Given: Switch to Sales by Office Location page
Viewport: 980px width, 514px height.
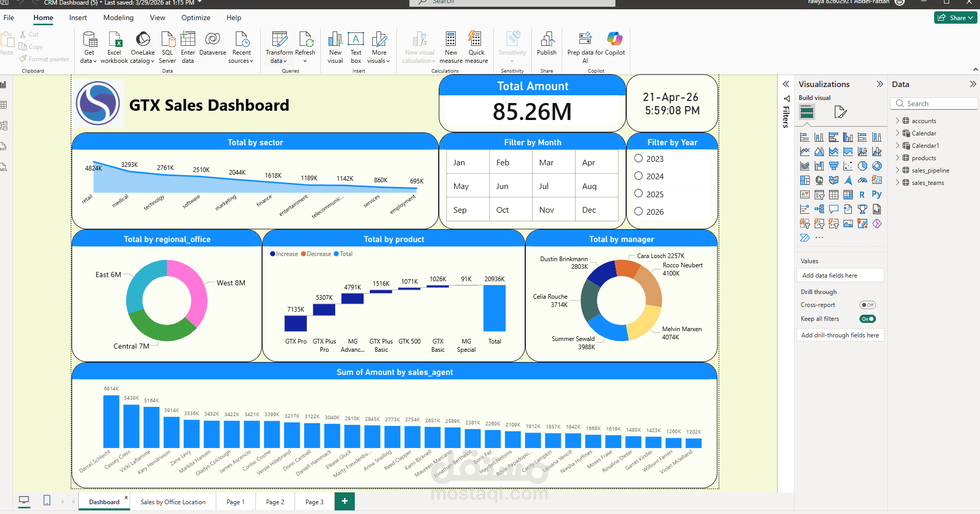Looking at the screenshot, I should 173,502.
